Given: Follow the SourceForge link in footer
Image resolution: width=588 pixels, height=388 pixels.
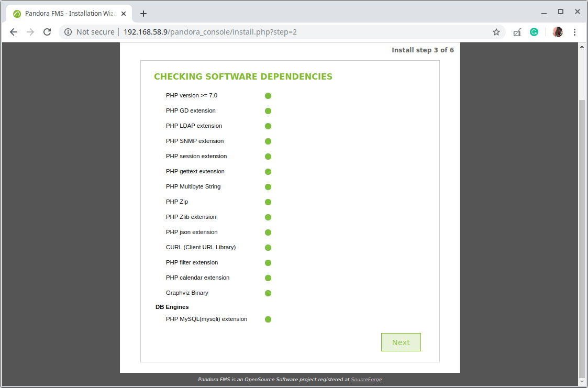Looking at the screenshot, I should pos(366,380).
